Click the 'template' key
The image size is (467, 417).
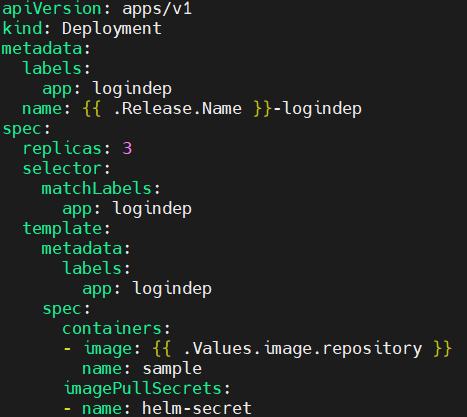pyautogui.click(x=62, y=229)
